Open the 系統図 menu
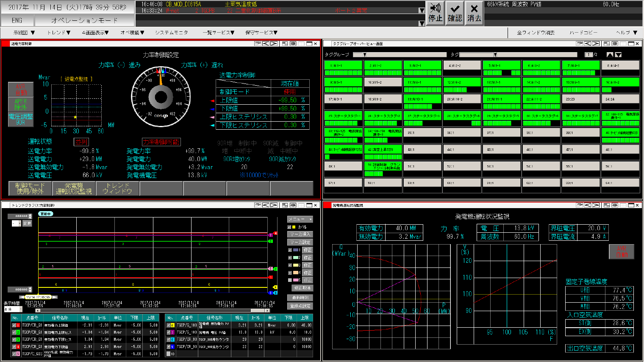 coord(24,33)
